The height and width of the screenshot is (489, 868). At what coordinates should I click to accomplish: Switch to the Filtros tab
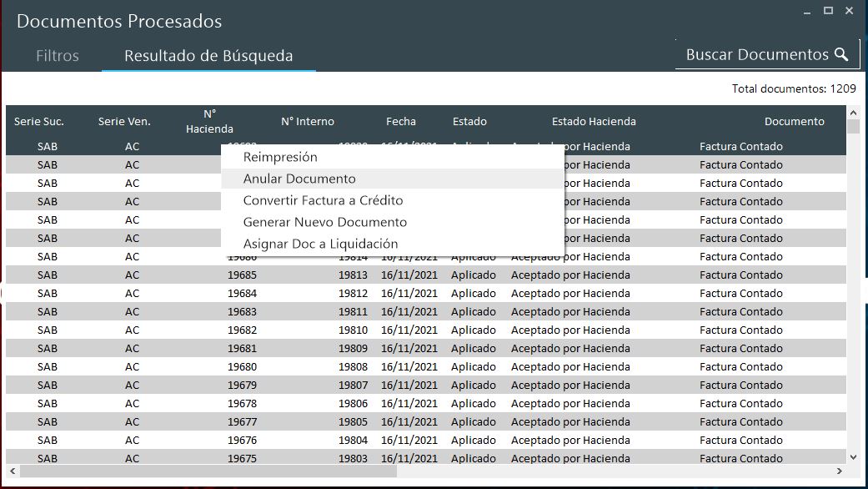pyautogui.click(x=58, y=56)
